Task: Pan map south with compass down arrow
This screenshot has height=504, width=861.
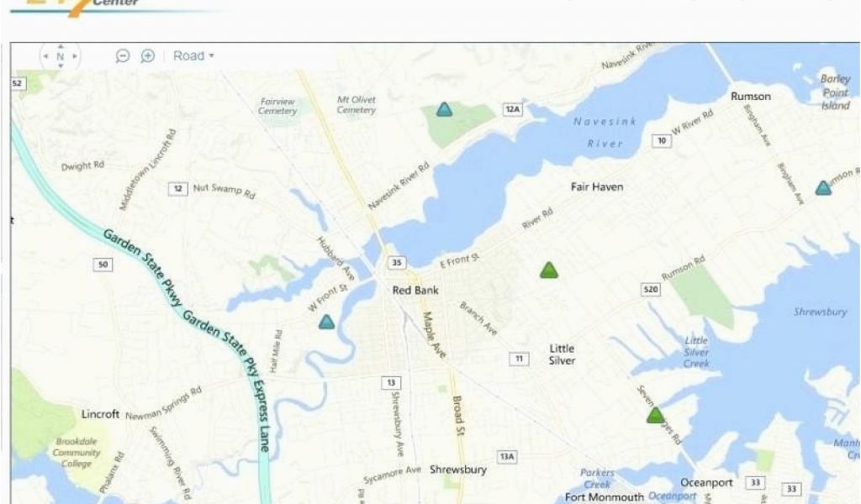Action: pyautogui.click(x=61, y=66)
